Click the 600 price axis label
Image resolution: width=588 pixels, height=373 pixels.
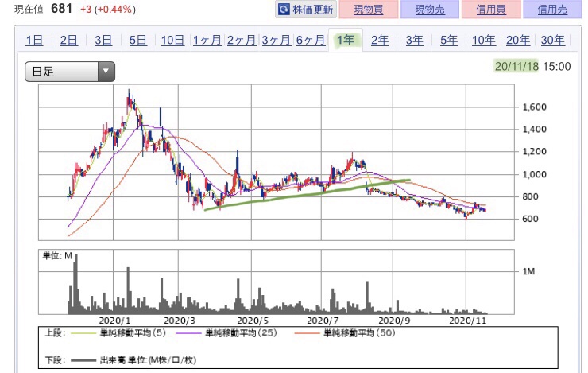pos(530,219)
